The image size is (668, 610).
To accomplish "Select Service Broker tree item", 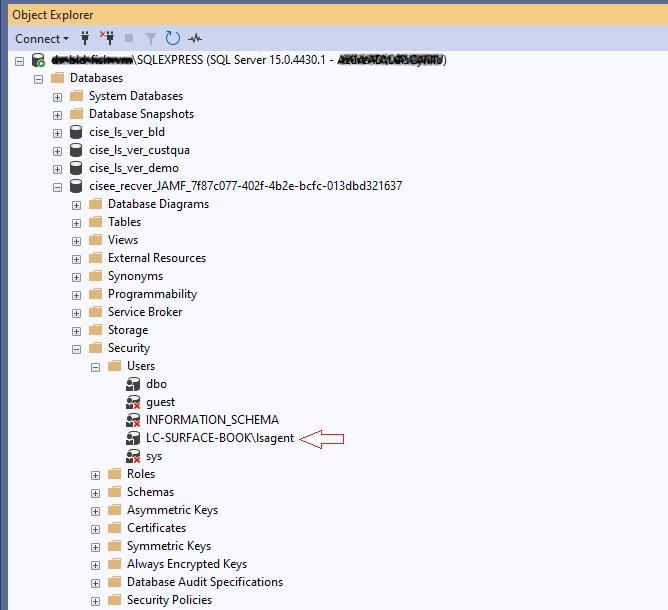I will (x=145, y=312).
